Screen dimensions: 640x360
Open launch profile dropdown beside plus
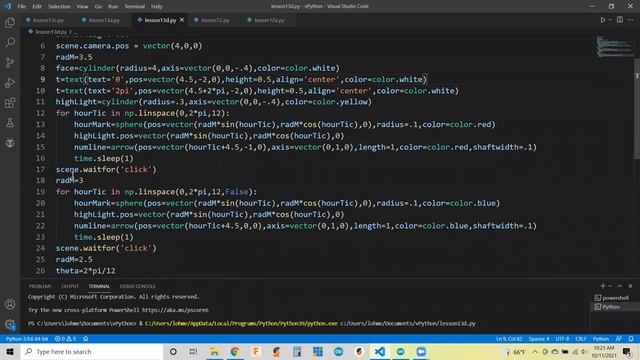coord(610,286)
